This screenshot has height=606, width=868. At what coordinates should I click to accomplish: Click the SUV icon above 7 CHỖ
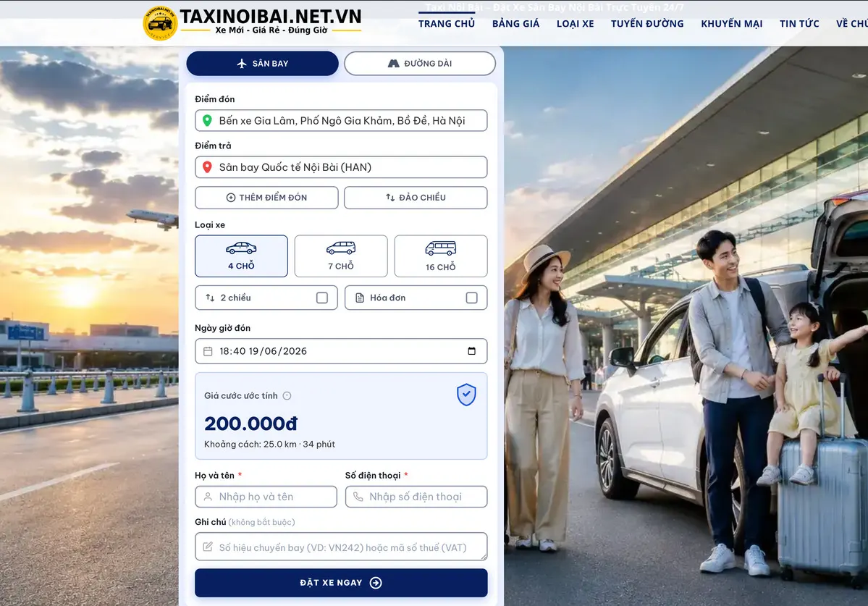(x=341, y=248)
